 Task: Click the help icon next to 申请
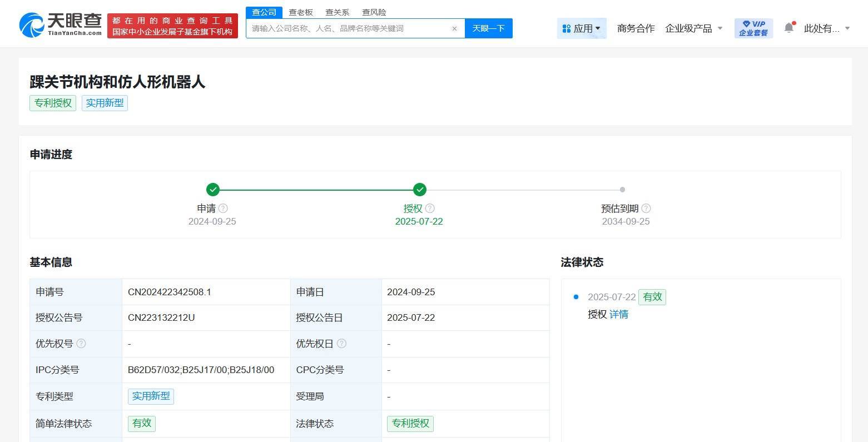tap(223, 208)
